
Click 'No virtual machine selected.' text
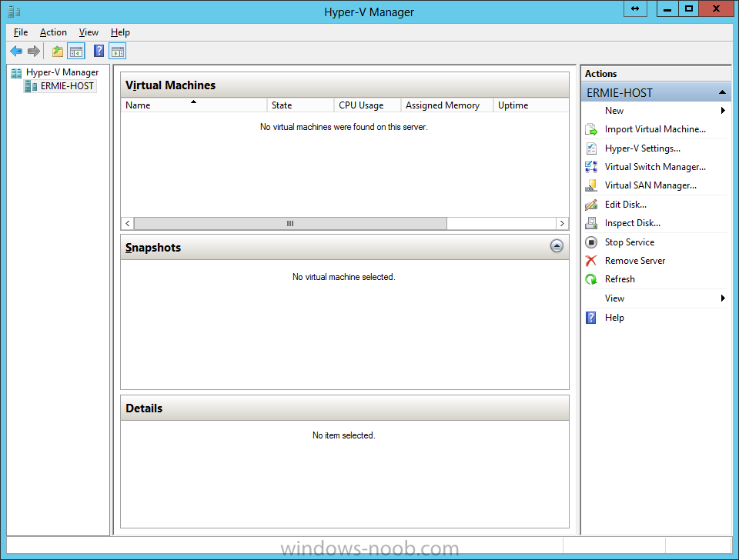(x=343, y=277)
